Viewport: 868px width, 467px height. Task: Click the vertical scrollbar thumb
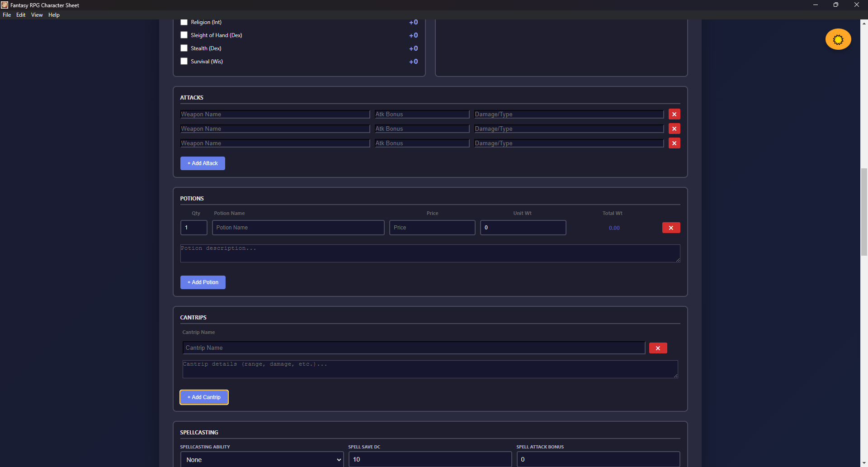pyautogui.click(x=864, y=212)
